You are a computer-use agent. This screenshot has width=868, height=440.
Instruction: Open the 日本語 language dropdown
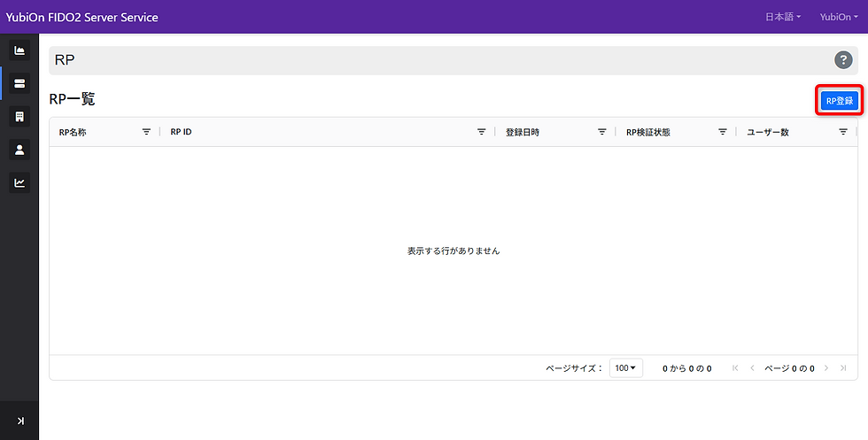[783, 17]
